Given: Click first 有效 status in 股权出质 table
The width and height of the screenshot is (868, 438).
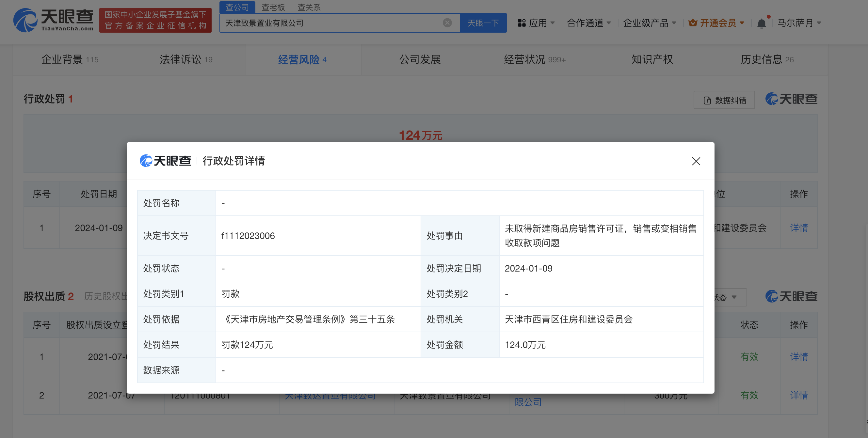Looking at the screenshot, I should (x=749, y=357).
